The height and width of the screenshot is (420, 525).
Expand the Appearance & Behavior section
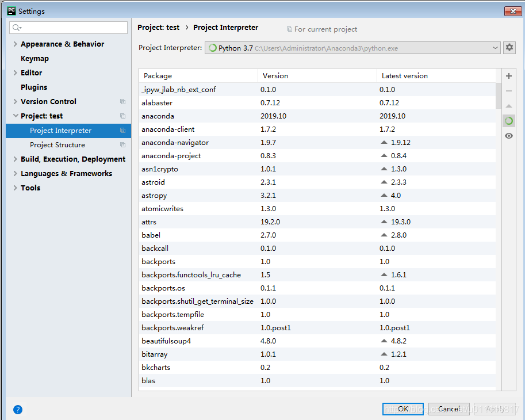[15, 44]
